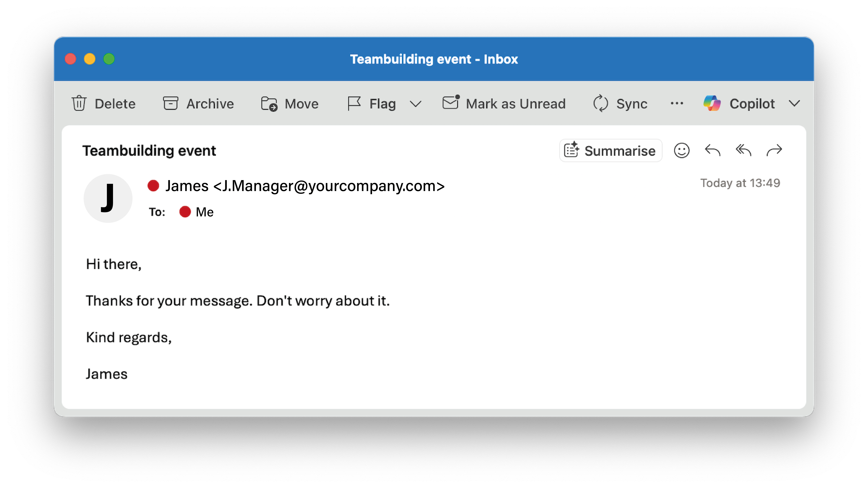Click the Move folder icon
The width and height of the screenshot is (868, 488).
(x=269, y=103)
